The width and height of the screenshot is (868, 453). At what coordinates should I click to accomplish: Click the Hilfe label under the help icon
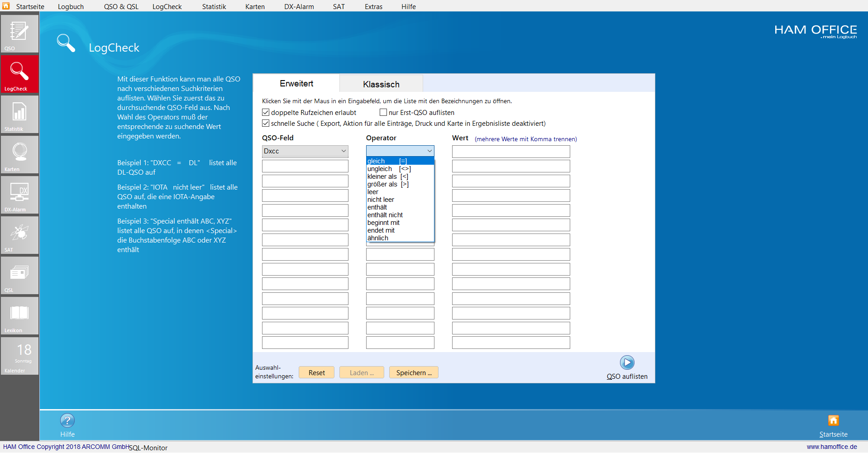coord(67,434)
